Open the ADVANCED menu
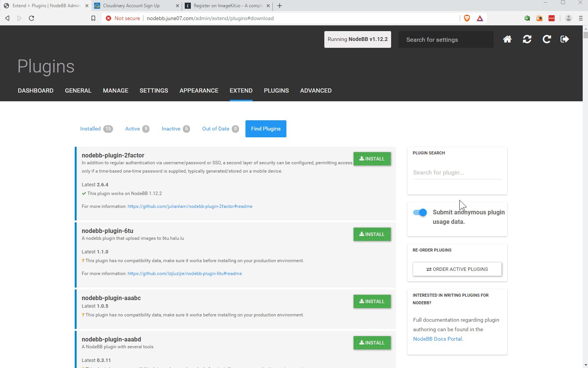 coord(316,90)
